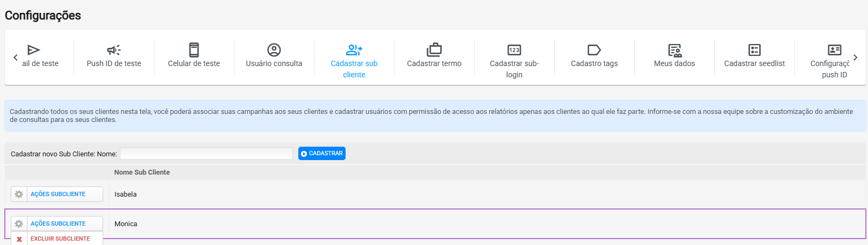Click the Cadastrar seedlist checklist icon
The image size is (868, 245).
point(755,50)
